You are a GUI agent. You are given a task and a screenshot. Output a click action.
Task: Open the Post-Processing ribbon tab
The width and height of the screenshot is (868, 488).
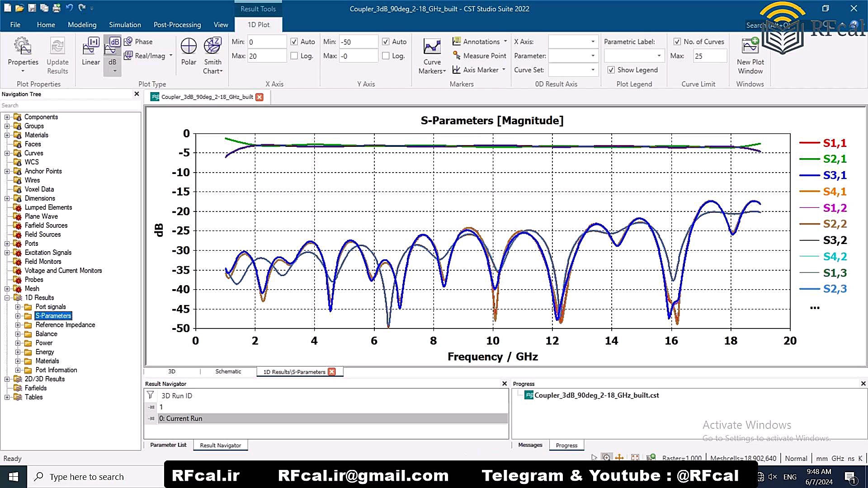177,25
